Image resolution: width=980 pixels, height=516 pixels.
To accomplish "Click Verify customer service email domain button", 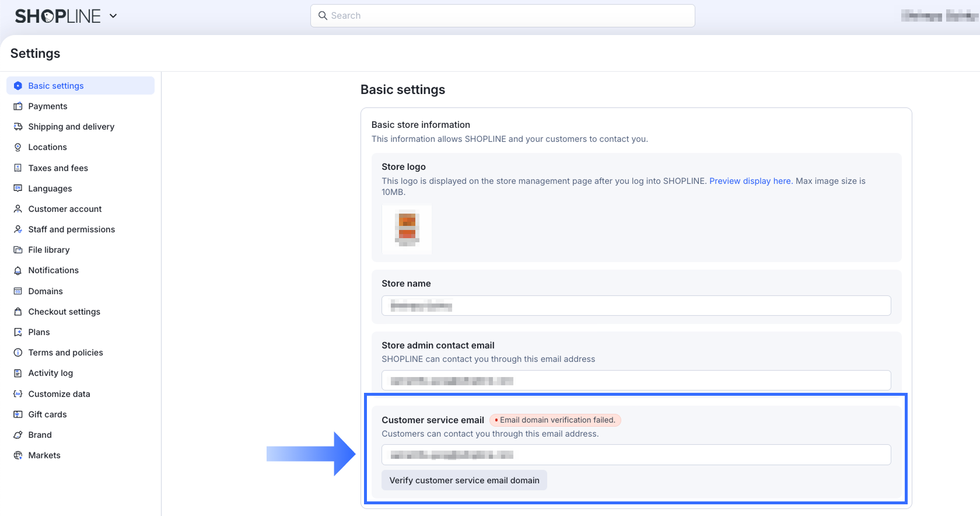I will coord(464,480).
